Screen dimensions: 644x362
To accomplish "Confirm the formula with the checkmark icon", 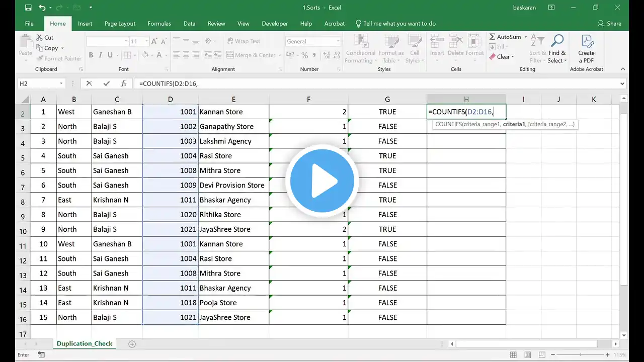I will point(106,84).
